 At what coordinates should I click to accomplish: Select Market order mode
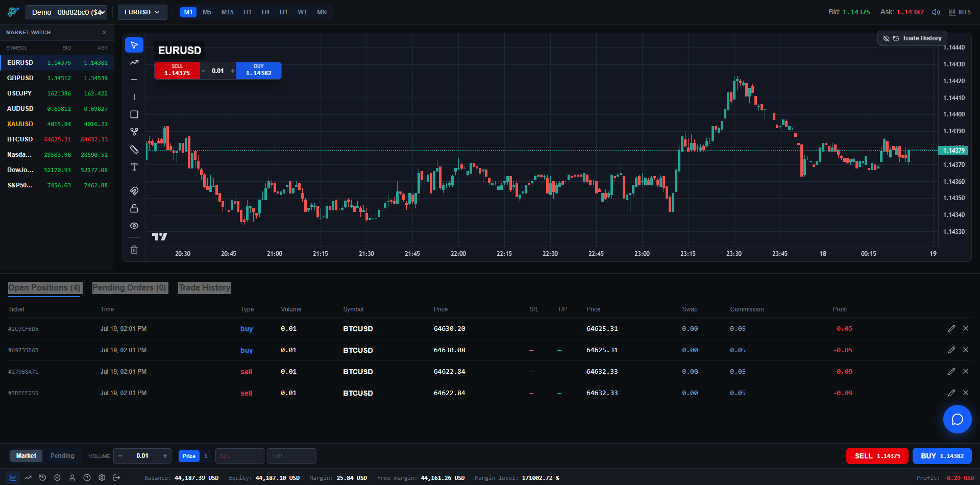click(x=26, y=456)
